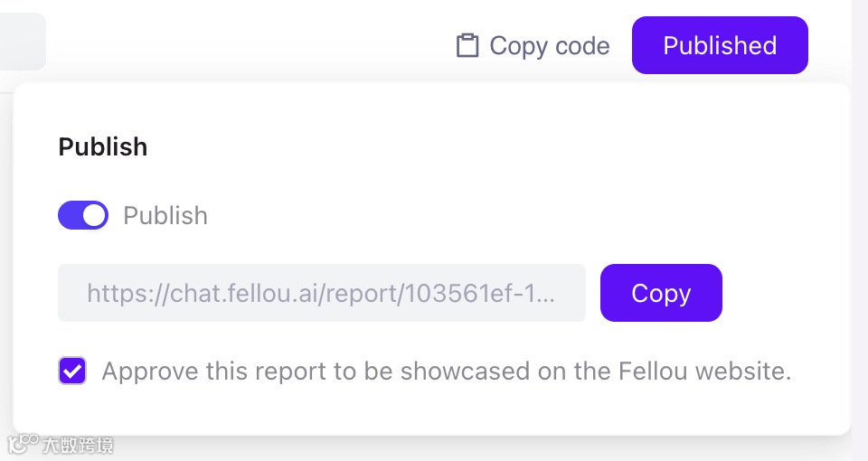
Task: Click empty area inside Publish popup panel
Action: click(x=542, y=181)
